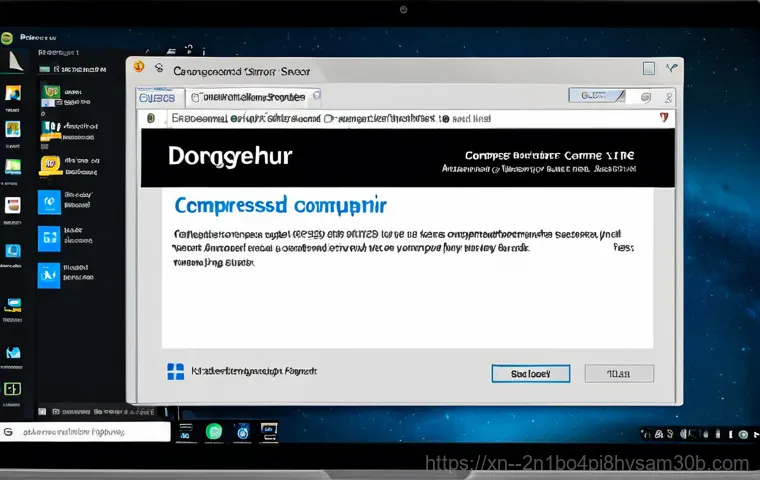760x480 pixels.
Task: Click the orange shield icon in dialog title bar
Action: [139, 66]
